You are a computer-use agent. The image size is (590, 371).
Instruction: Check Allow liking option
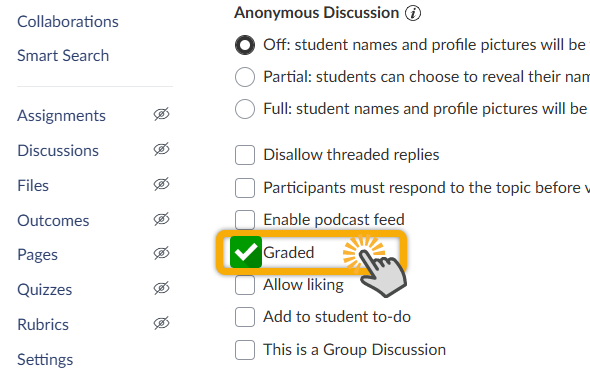[245, 285]
